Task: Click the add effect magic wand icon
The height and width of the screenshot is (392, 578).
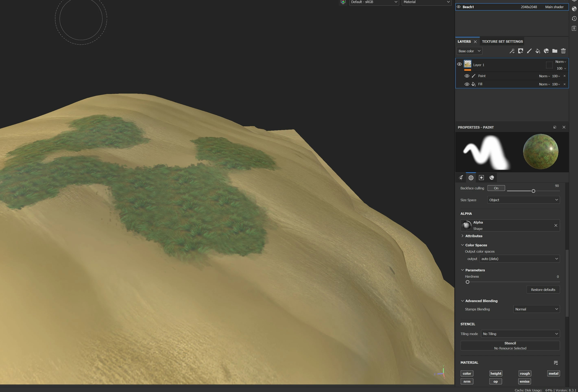Action: (x=512, y=51)
